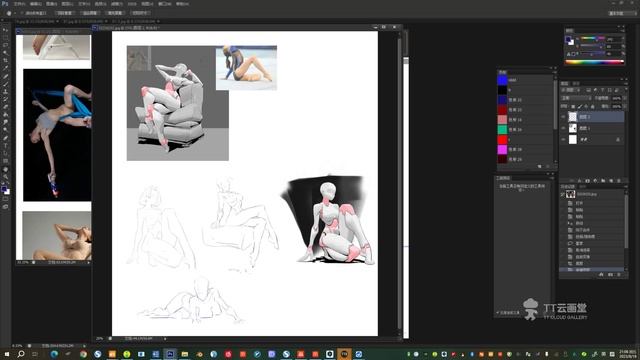The height and width of the screenshot is (360, 640).
Task: Hide the top selected layer
Action: point(564,117)
